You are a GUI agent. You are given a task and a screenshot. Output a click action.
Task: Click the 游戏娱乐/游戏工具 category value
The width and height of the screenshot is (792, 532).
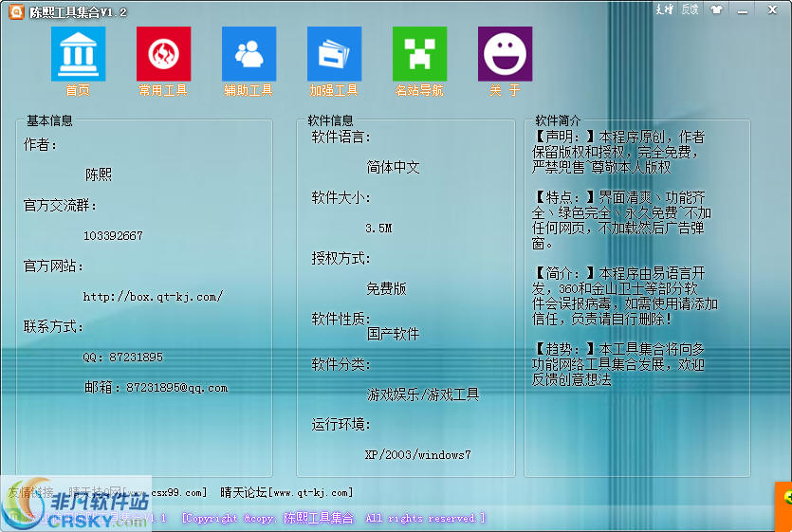423,394
